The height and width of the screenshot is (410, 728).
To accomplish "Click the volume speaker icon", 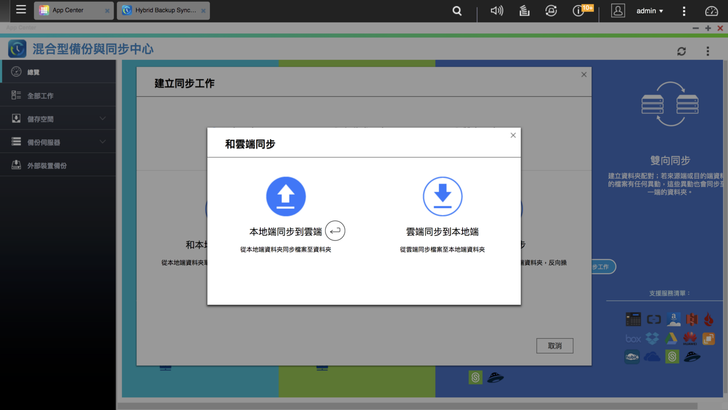I will coord(497,11).
